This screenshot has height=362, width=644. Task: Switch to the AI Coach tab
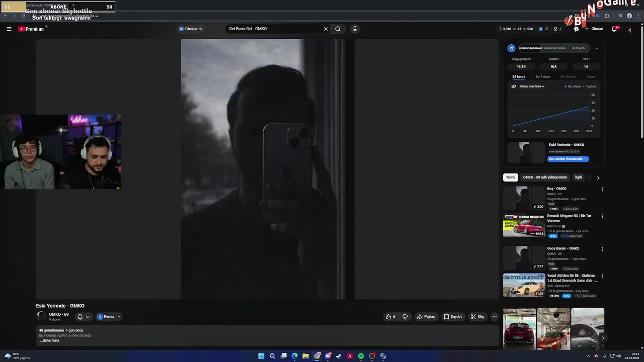578,48
